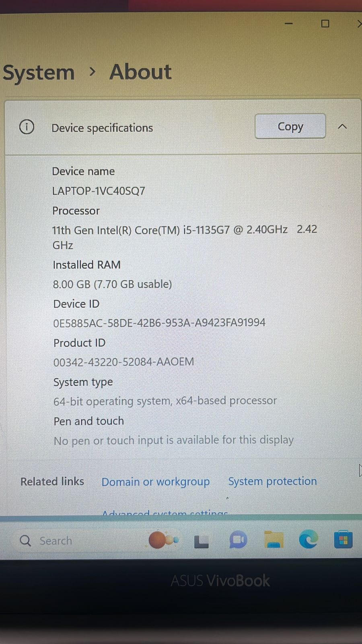Viewport: 362px width, 644px height.
Task: Maximize the Settings window
Action: coord(325,24)
